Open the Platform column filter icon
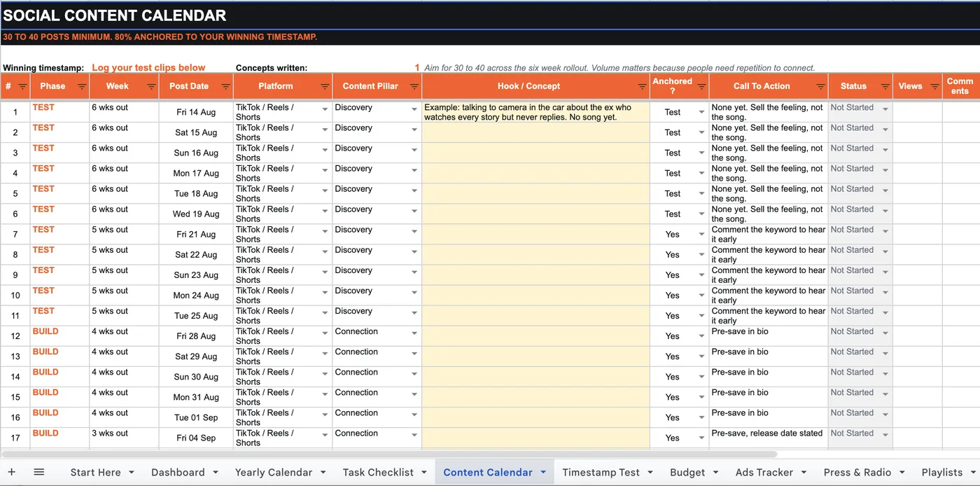Screen dimensions: 980x486 (x=325, y=87)
